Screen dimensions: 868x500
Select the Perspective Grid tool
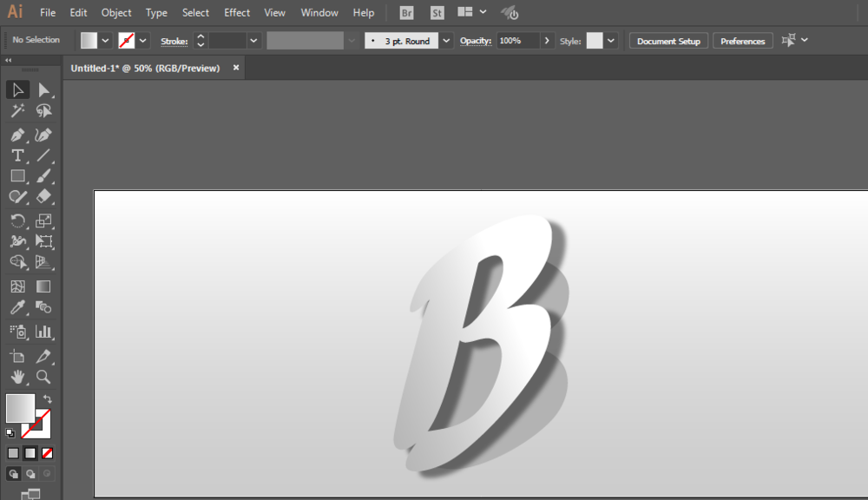(43, 262)
